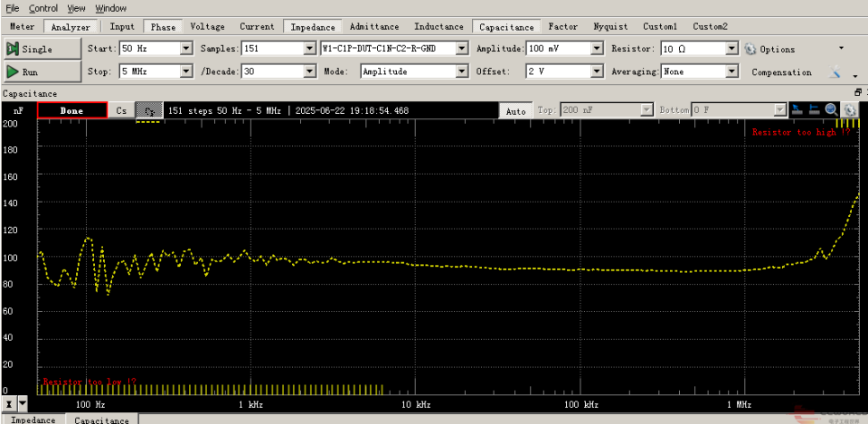This screenshot has height=424, width=868.
Task: Toggle the Capacitance plot view
Action: pyautogui.click(x=506, y=26)
